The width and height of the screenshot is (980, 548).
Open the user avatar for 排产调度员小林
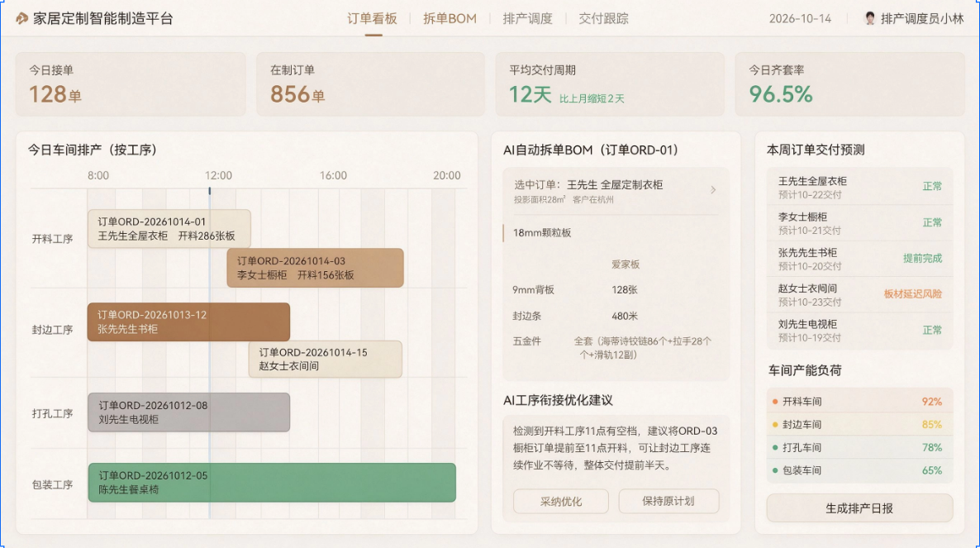(869, 19)
